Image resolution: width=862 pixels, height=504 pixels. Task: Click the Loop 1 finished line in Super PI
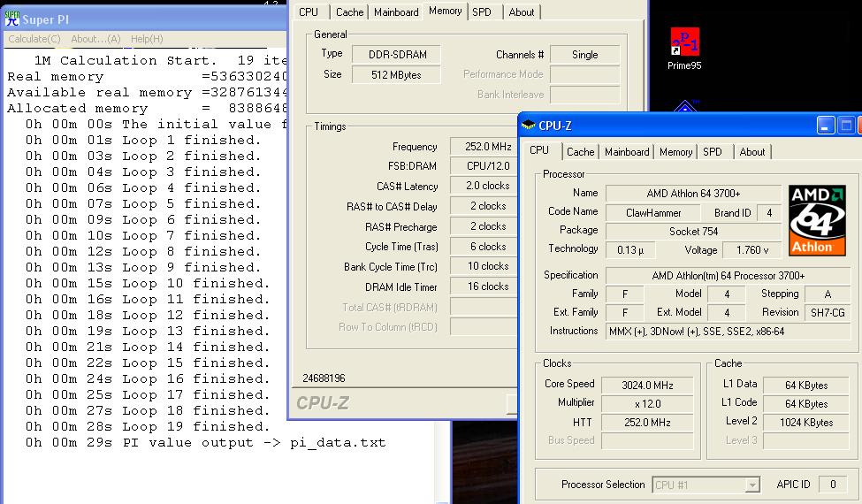click(143, 140)
